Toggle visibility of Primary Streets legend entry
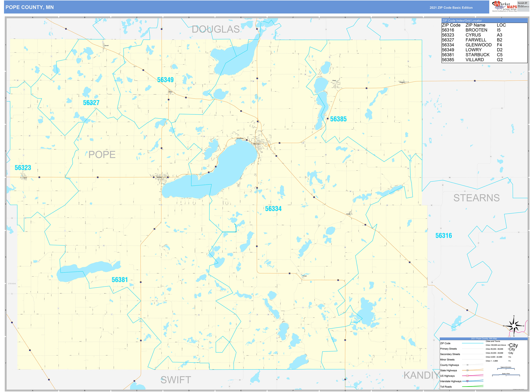 (473, 349)
